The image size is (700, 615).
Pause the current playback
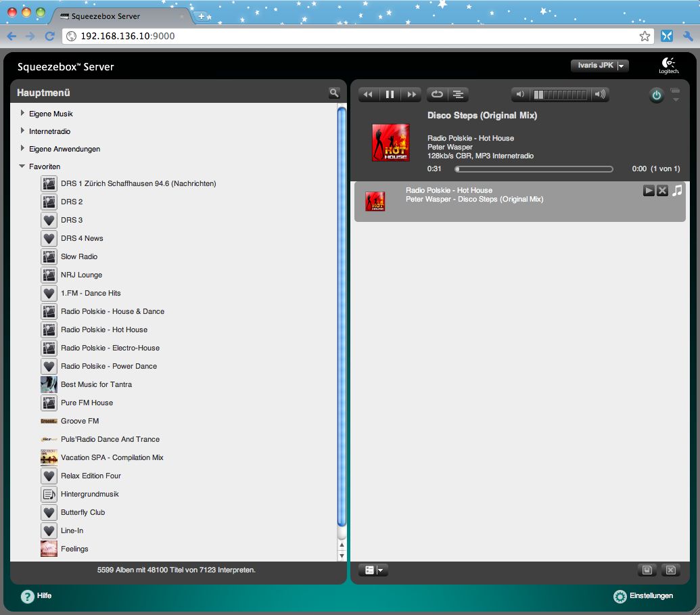pyautogui.click(x=390, y=94)
